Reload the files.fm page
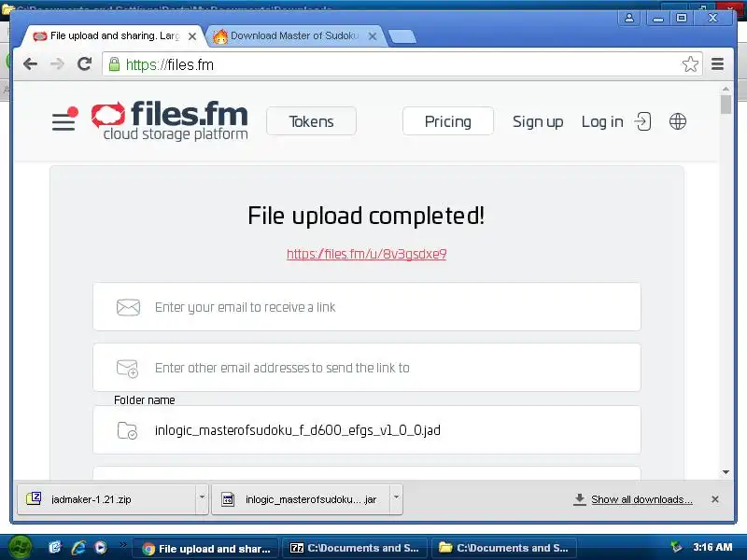 click(84, 63)
